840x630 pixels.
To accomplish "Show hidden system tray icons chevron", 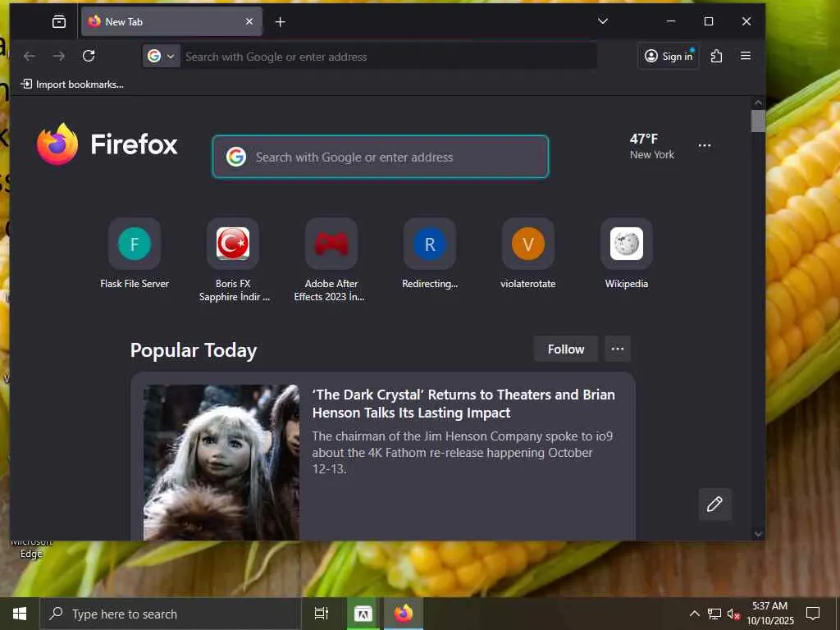I will [x=694, y=614].
